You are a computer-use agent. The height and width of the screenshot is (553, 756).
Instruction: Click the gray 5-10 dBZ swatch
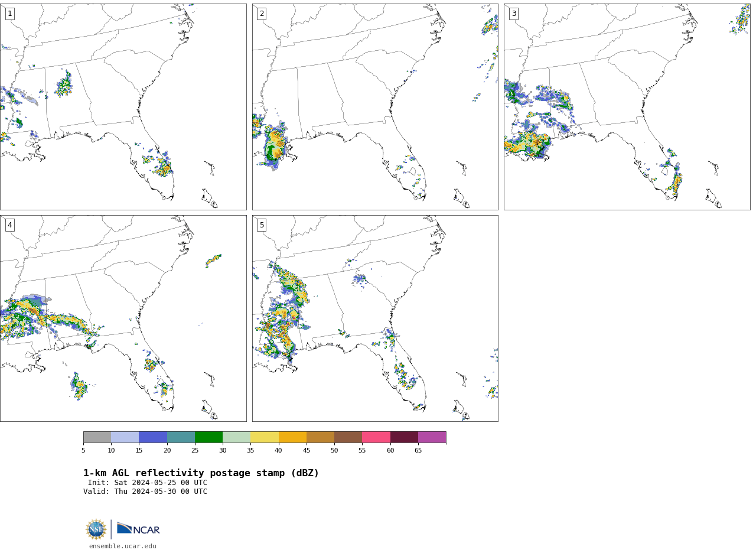point(97,437)
